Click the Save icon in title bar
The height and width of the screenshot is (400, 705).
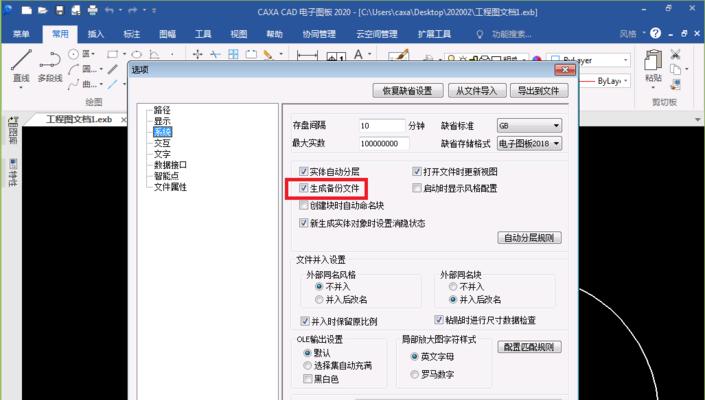click(60, 10)
